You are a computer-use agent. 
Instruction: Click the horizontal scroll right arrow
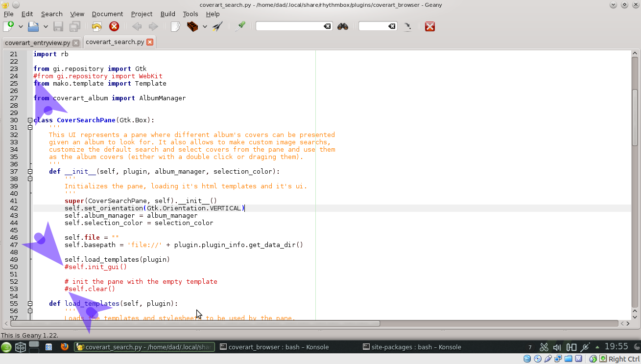pos(628,323)
